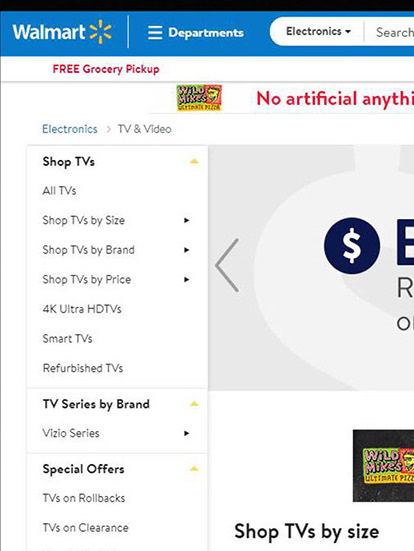Collapse the TV Series by Brand section
This screenshot has width=414, height=551.
194,404
